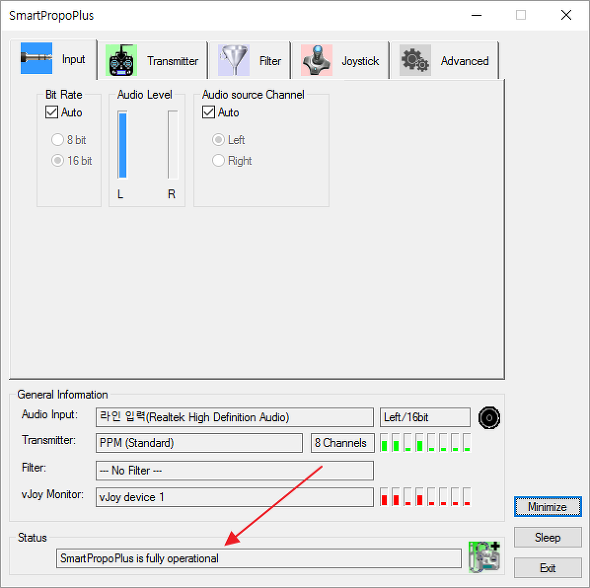
Task: Click the Exit button
Action: pos(547,567)
